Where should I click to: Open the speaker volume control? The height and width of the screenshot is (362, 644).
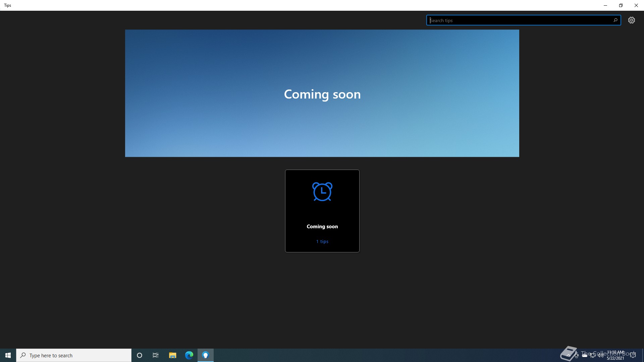601,355
